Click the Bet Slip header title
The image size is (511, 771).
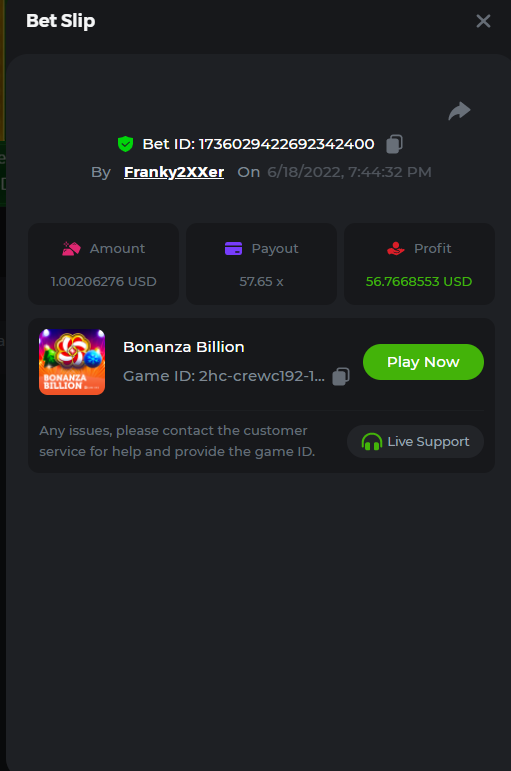tap(60, 21)
